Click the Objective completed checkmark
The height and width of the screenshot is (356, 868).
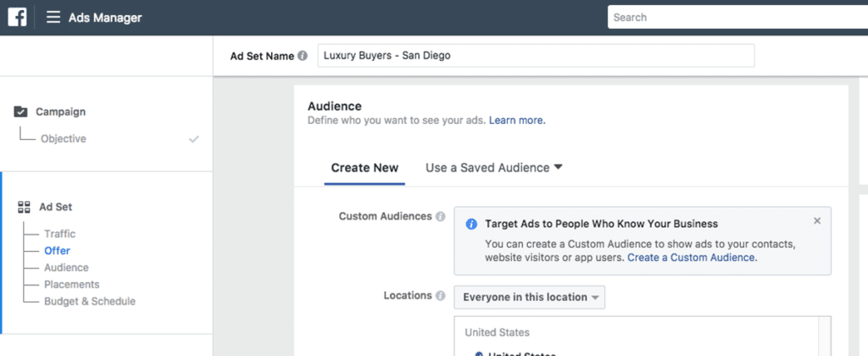click(x=194, y=139)
